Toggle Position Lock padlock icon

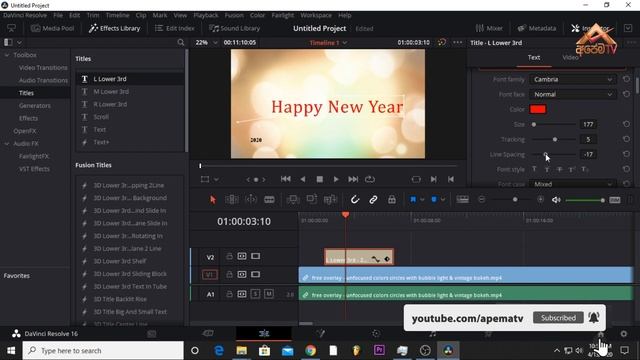(x=392, y=200)
